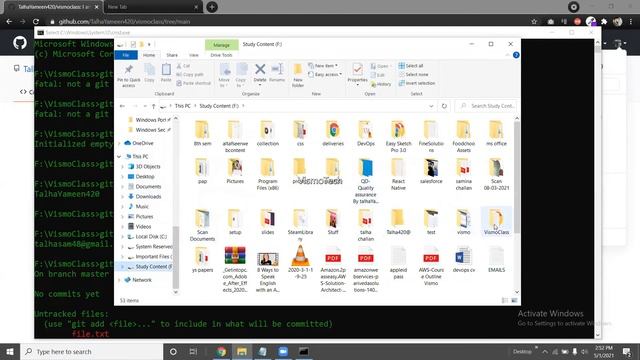Viewport: 640px width, 360px height.
Task: Switch to details view button
Action: [x=505, y=300]
